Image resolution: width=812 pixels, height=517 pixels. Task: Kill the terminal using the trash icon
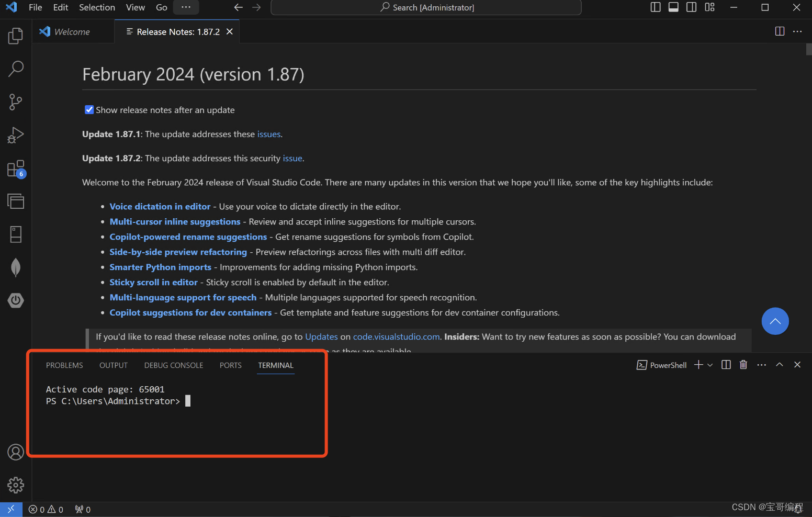pos(743,365)
